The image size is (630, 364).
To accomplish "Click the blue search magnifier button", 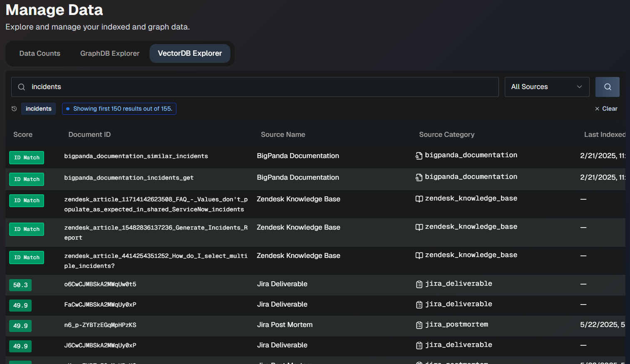I will click(x=607, y=87).
